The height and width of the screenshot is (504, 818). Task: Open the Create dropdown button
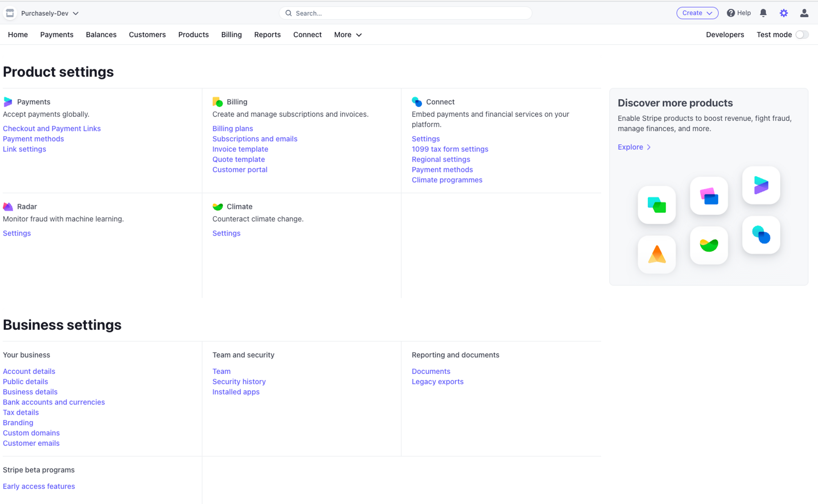point(697,13)
